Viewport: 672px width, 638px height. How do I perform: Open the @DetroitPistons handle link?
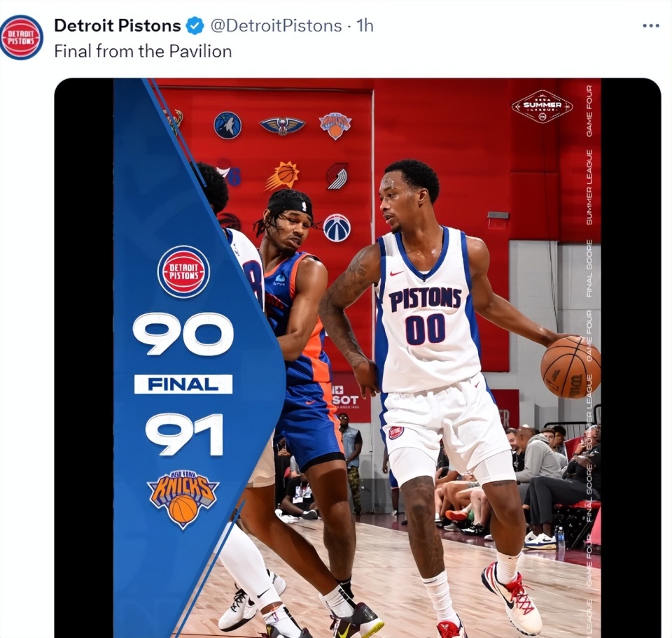[276, 26]
